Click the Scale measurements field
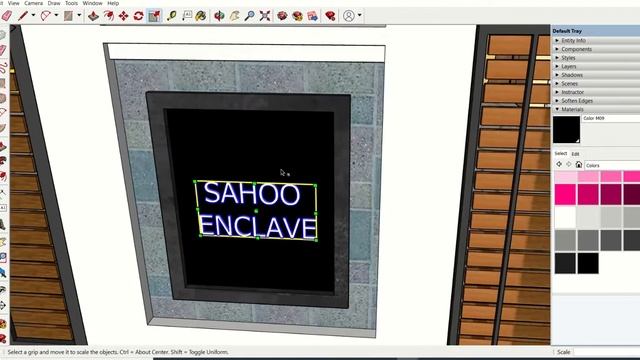 [x=607, y=352]
